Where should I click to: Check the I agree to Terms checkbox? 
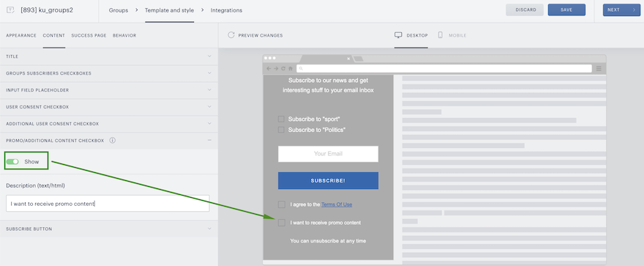point(281,204)
